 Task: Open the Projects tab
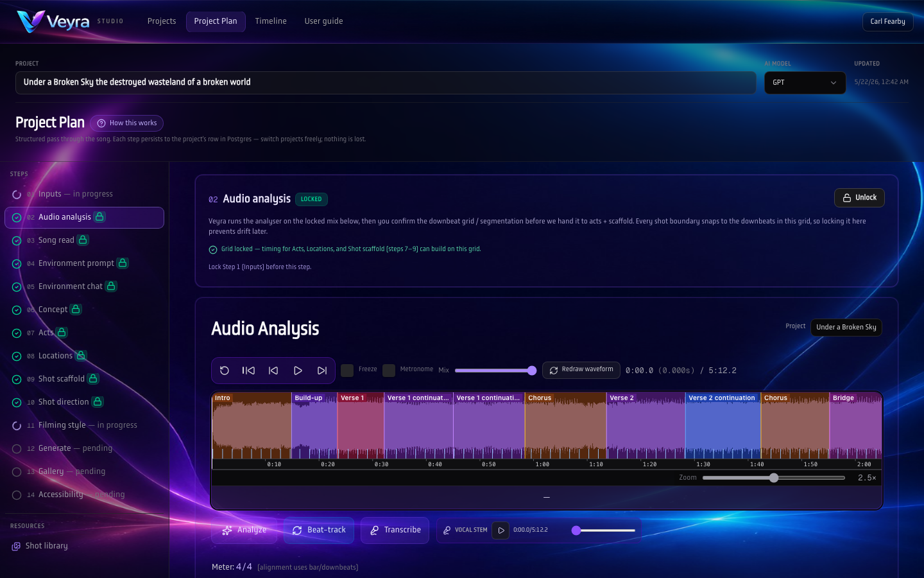coord(162,21)
